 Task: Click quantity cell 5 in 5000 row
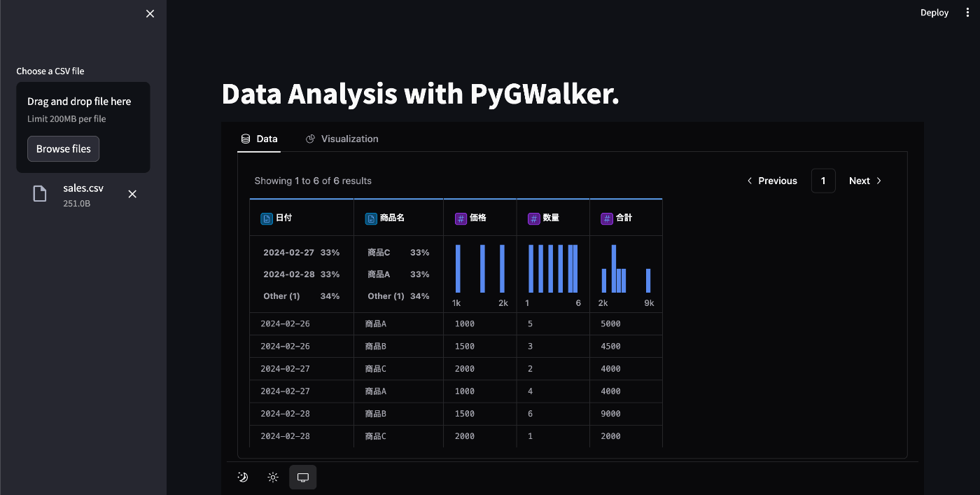553,324
